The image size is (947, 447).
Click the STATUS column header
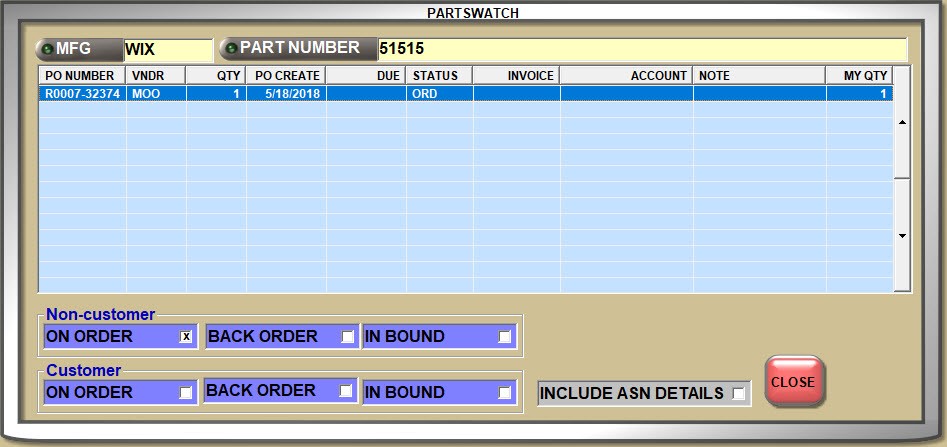pyautogui.click(x=439, y=76)
